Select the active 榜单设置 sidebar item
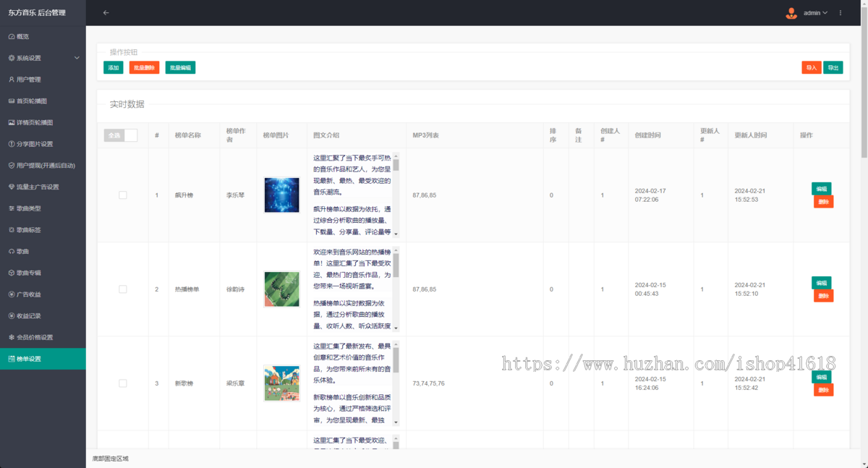This screenshot has width=868, height=468. click(x=43, y=359)
